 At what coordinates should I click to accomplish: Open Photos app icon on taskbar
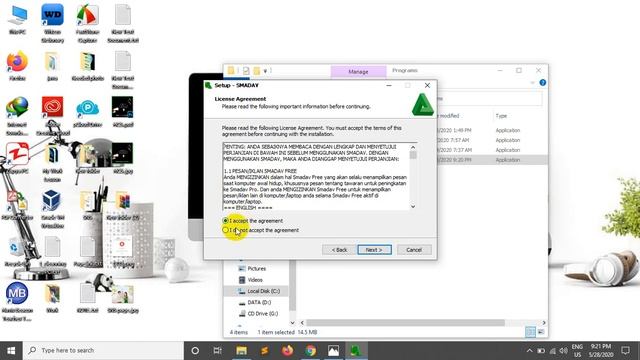(333, 351)
